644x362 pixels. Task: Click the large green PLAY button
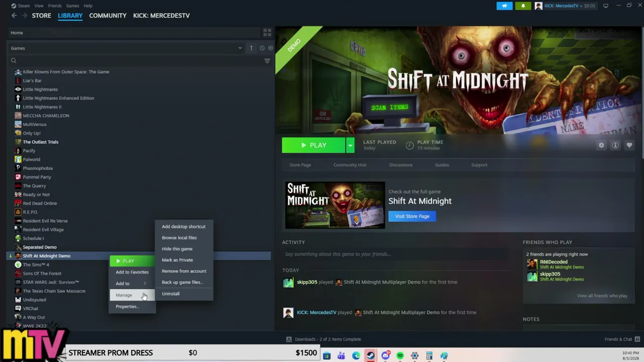[313, 145]
